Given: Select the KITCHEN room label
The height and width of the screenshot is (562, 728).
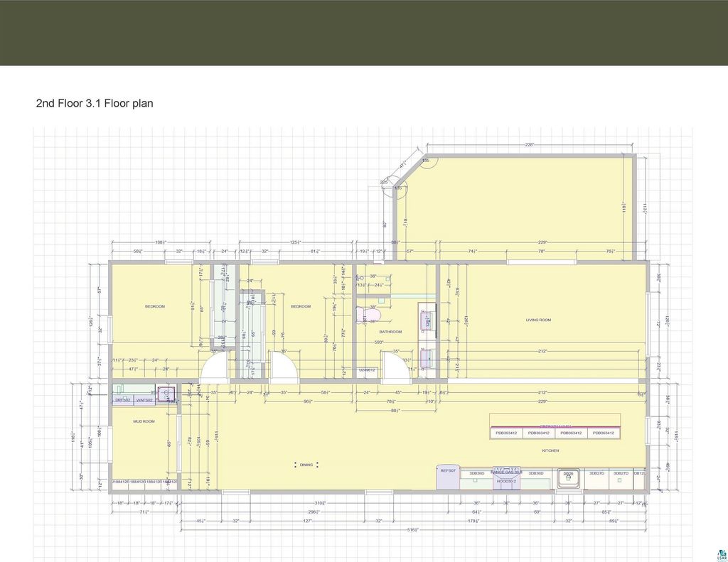Looking at the screenshot, I should click(550, 450).
